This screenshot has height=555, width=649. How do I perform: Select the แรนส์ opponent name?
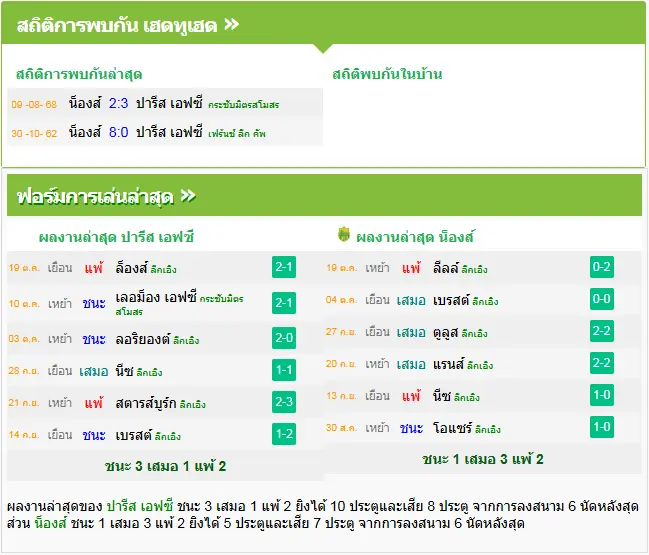449,364
